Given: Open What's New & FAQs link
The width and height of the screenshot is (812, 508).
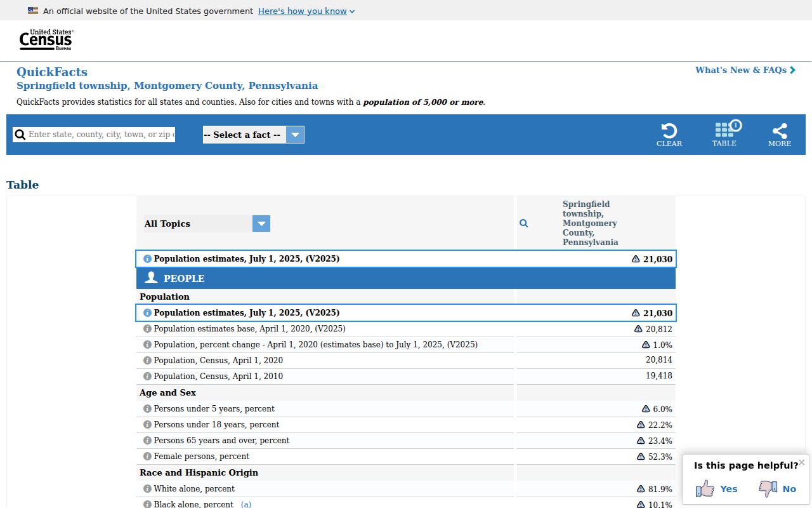Looking at the screenshot, I should pyautogui.click(x=745, y=70).
